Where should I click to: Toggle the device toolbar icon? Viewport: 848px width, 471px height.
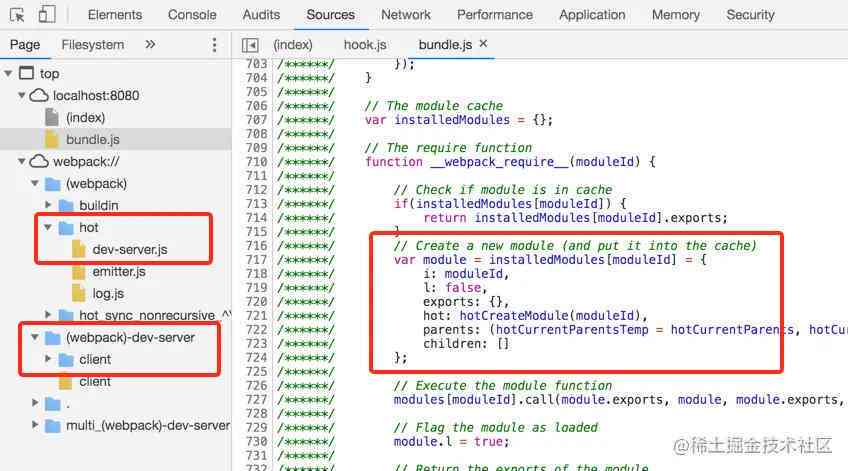coord(47,14)
